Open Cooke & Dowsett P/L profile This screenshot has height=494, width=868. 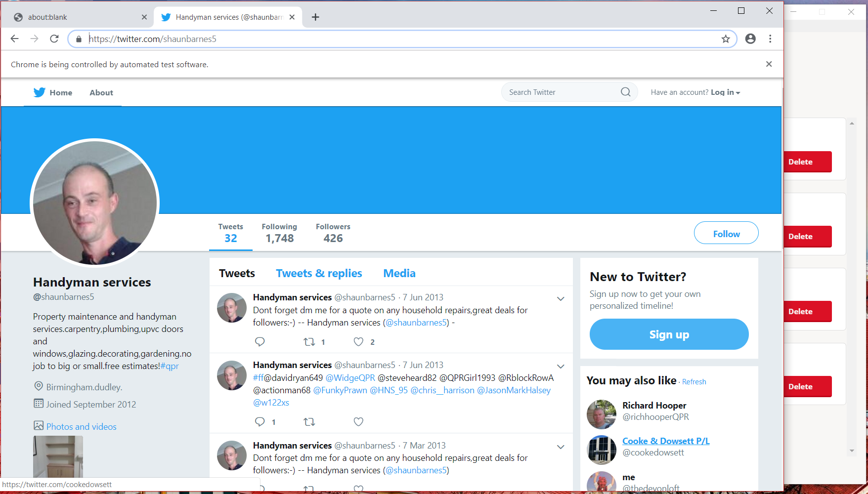(x=666, y=441)
